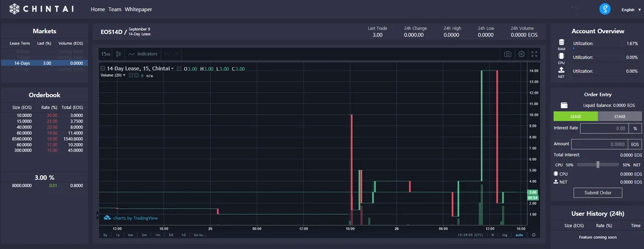Open the Scatter account icon
Image resolution: width=644 pixels, height=249 pixels.
point(605,9)
